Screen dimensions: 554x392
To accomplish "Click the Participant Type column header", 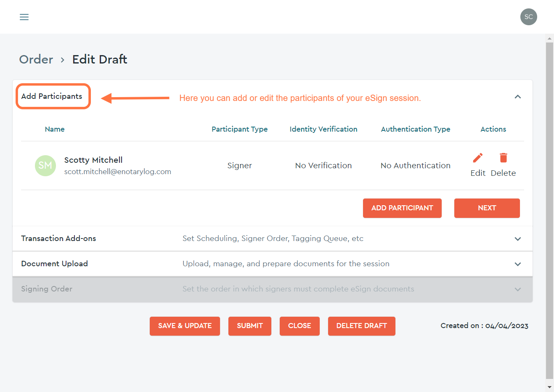I will point(240,129).
